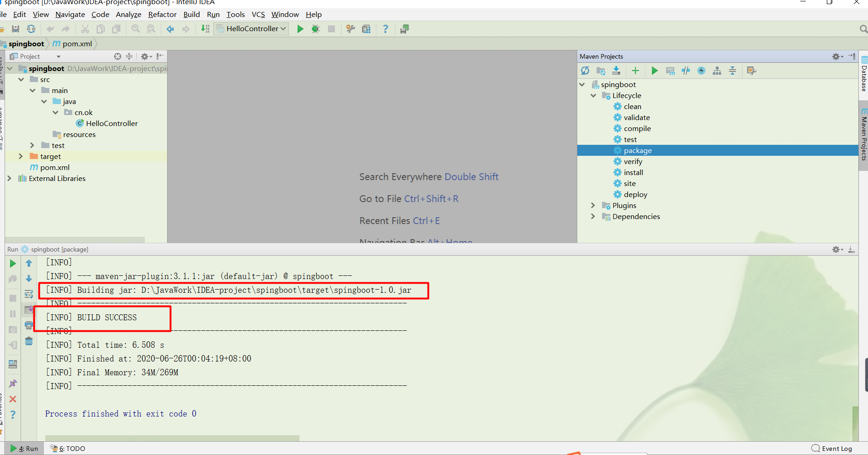Expand Plugins node in Maven Projects

pyautogui.click(x=593, y=205)
